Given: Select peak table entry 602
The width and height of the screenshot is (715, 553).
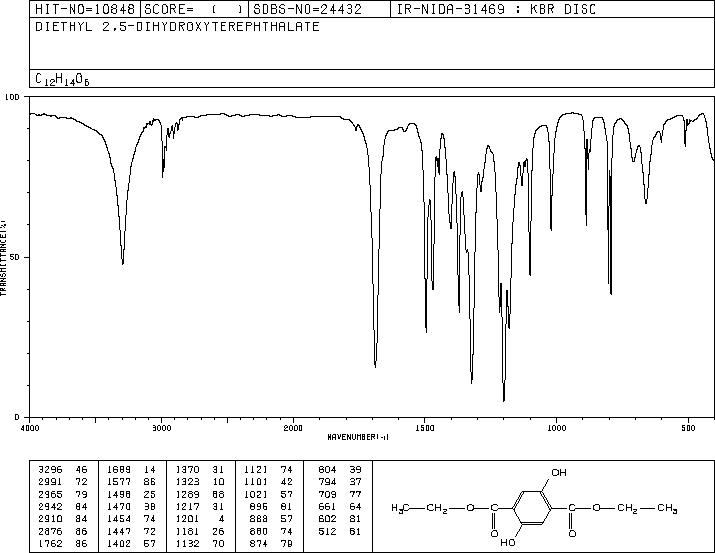Looking at the screenshot, I should 327,519.
